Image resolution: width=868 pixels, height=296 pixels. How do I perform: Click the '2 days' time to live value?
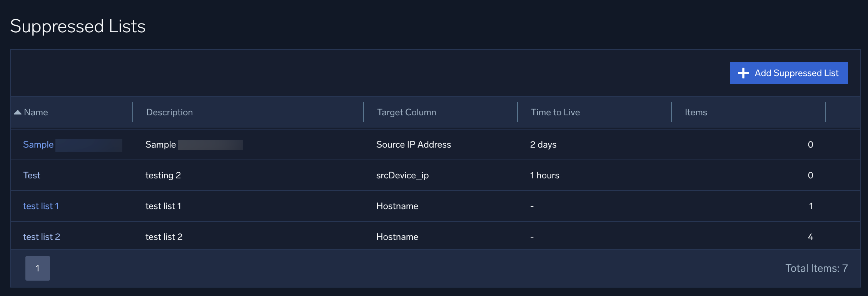[x=543, y=145]
